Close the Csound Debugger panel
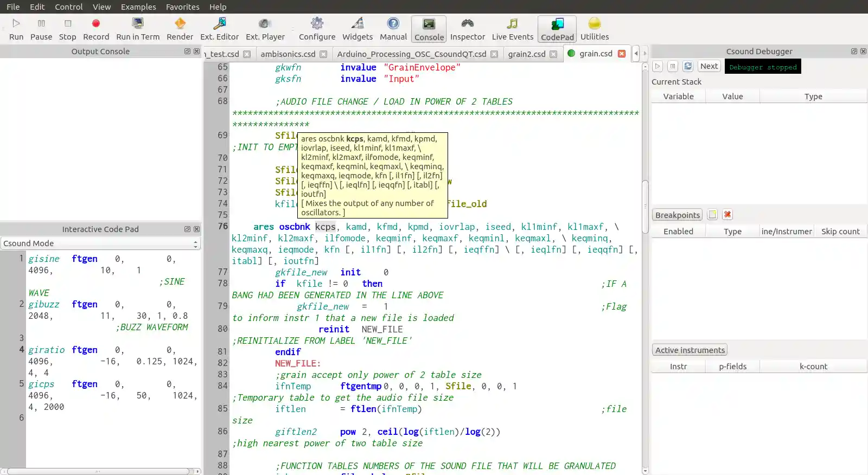The height and width of the screenshot is (475, 868). [x=863, y=51]
